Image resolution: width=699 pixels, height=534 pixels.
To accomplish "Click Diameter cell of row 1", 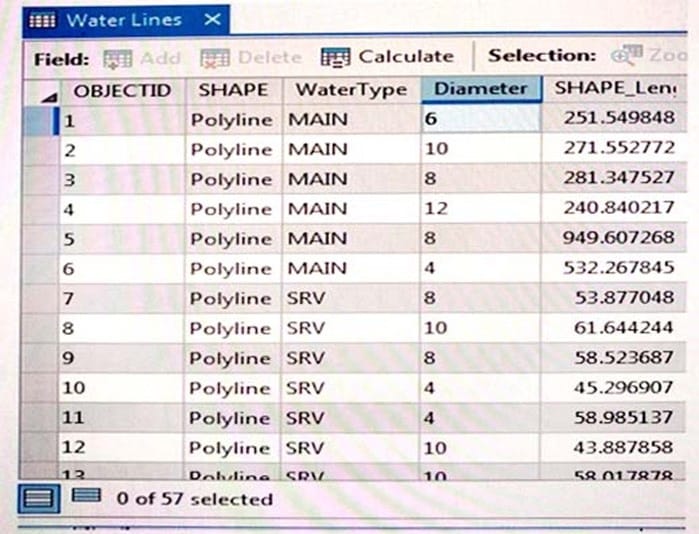I will click(481, 119).
